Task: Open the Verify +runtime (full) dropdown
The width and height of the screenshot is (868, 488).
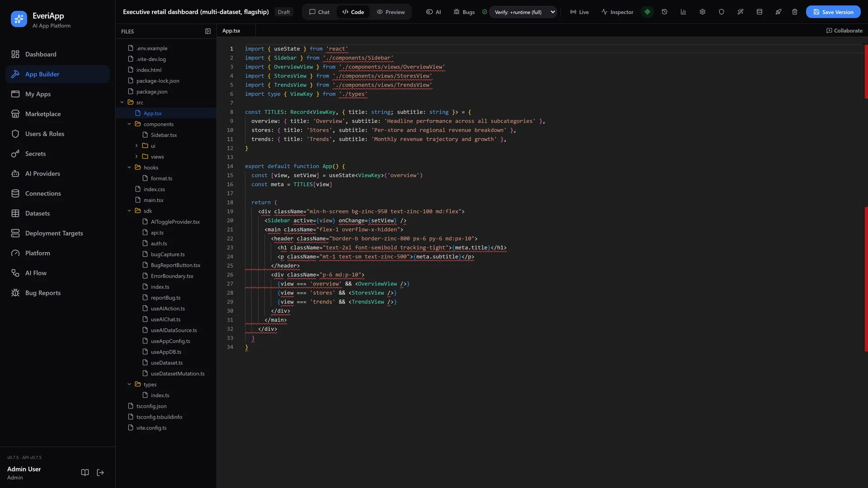Action: (x=523, y=12)
